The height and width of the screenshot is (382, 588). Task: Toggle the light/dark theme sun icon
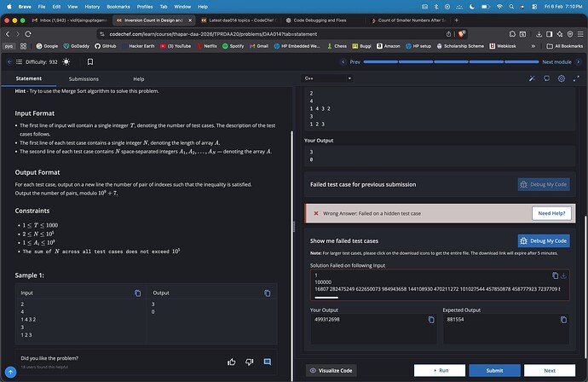click(x=66, y=62)
